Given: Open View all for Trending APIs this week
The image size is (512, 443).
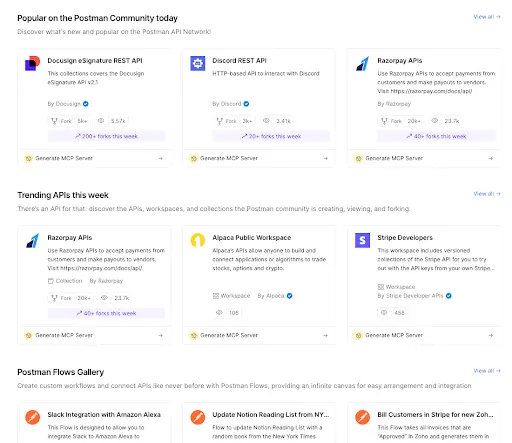Looking at the screenshot, I should click(x=487, y=194).
